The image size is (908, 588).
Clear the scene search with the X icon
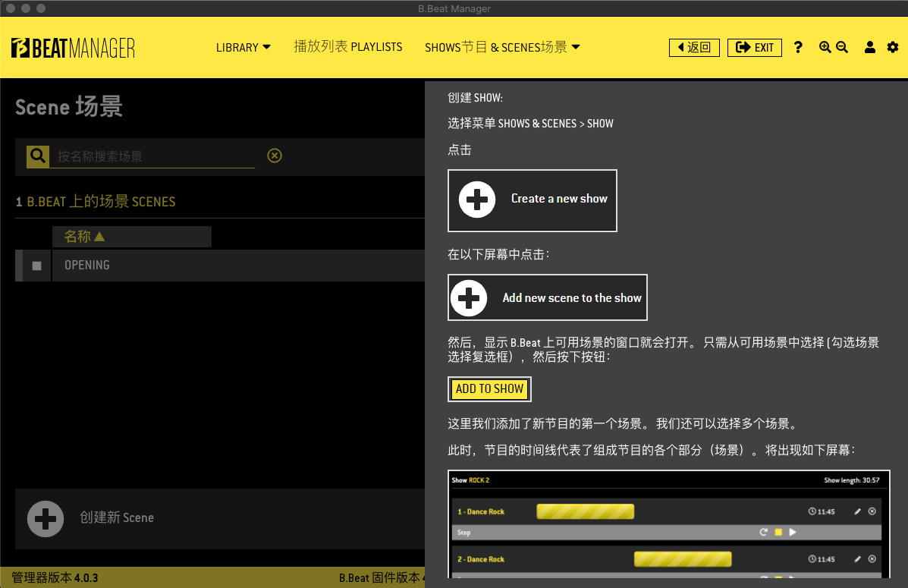coord(275,156)
